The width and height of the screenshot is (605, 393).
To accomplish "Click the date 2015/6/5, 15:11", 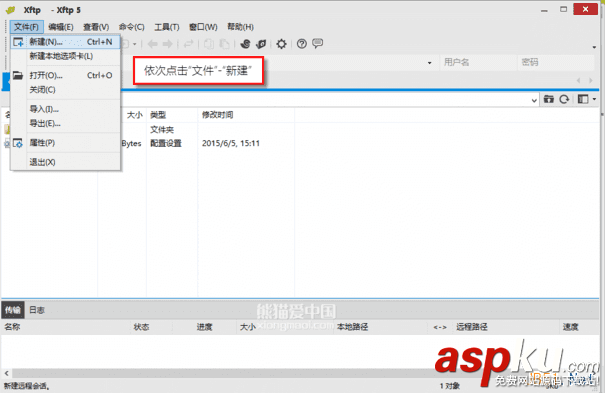I will tap(231, 143).
